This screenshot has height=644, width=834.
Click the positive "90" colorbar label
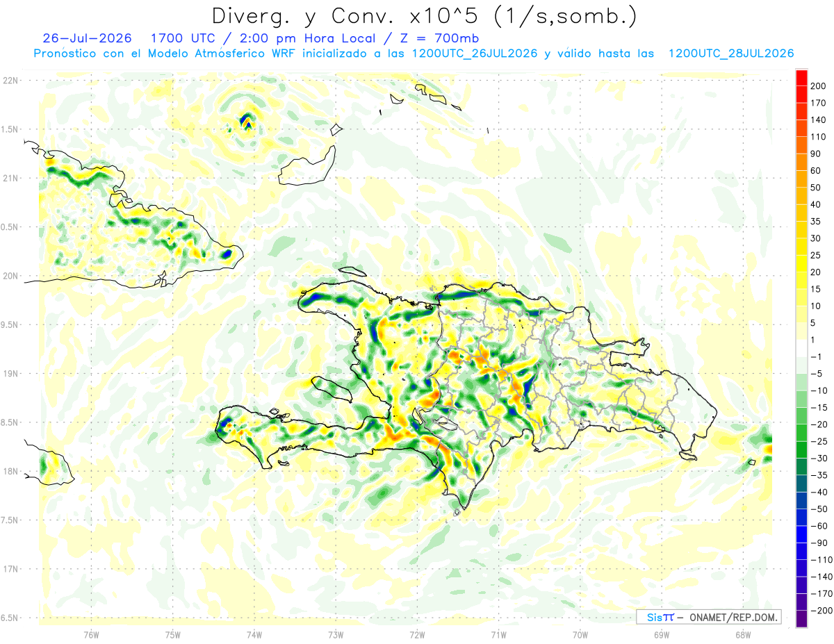pyautogui.click(x=816, y=154)
